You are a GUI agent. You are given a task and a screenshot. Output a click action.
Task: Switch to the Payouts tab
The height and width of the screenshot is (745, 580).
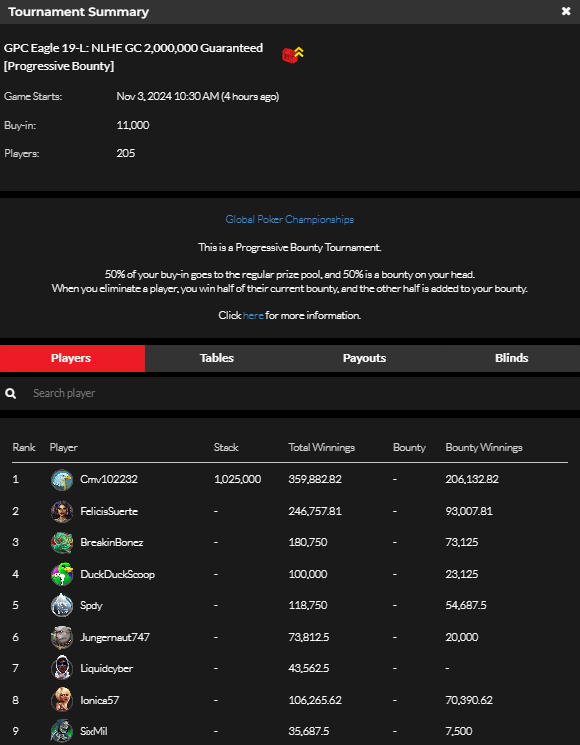click(364, 358)
